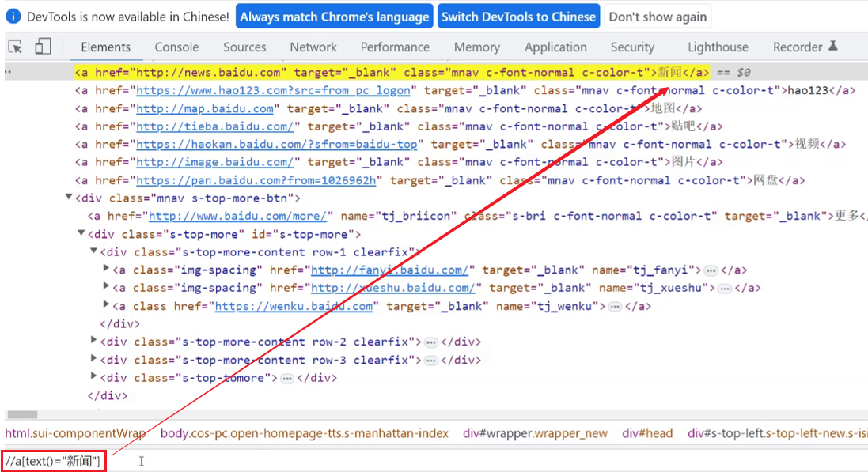Click the Recorder preview flask icon
This screenshot has width=868, height=472.
[833, 47]
